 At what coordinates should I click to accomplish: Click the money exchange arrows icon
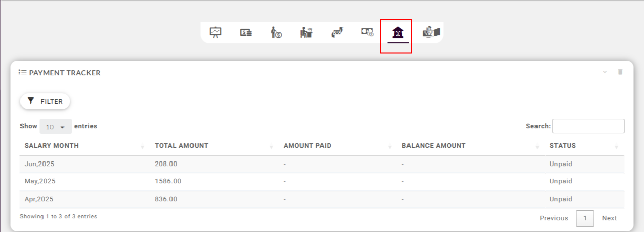336,33
